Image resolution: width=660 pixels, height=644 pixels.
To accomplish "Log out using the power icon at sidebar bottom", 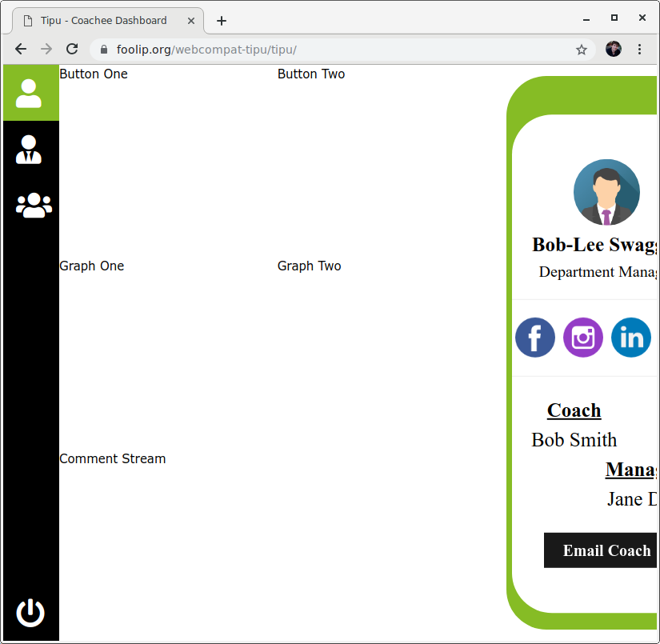I will pos(30,614).
